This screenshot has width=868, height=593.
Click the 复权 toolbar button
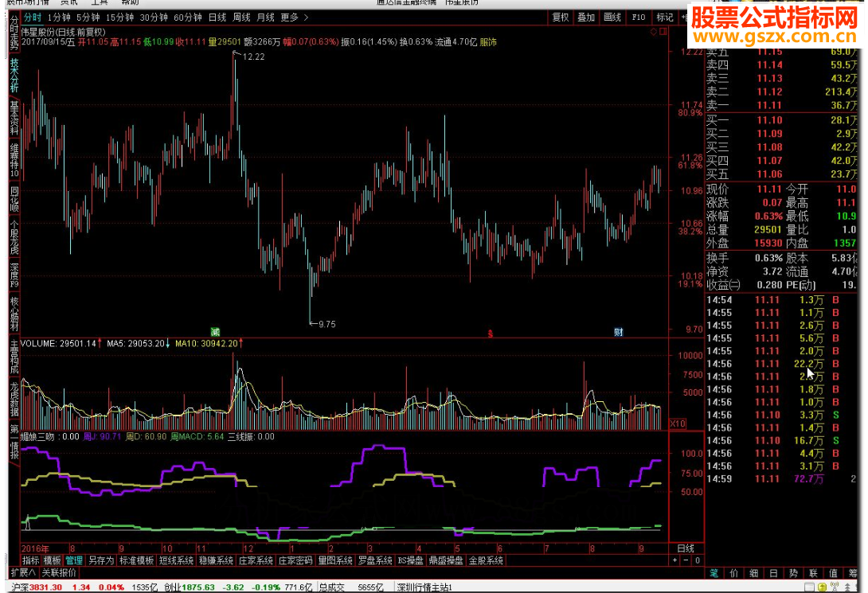click(560, 18)
